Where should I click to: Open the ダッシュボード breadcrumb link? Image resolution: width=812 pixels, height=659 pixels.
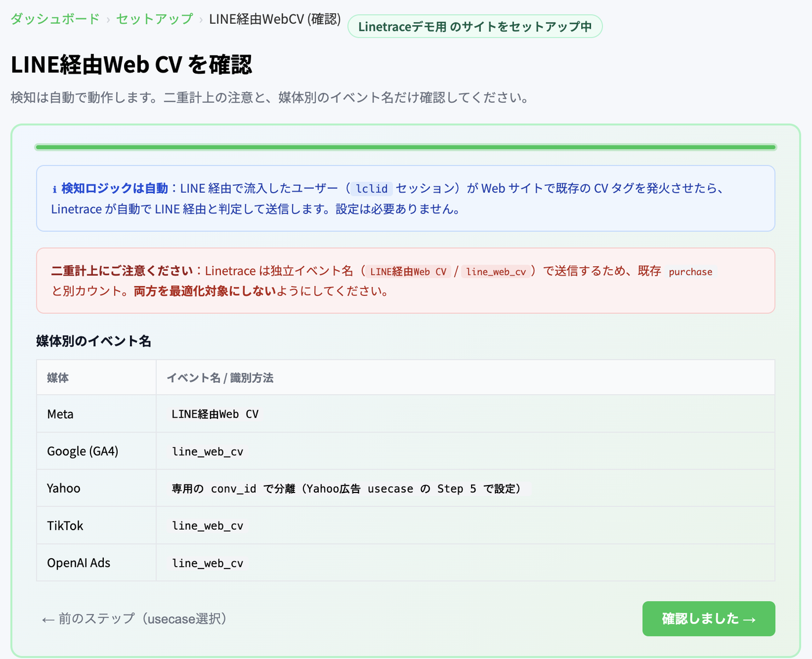pyautogui.click(x=55, y=19)
